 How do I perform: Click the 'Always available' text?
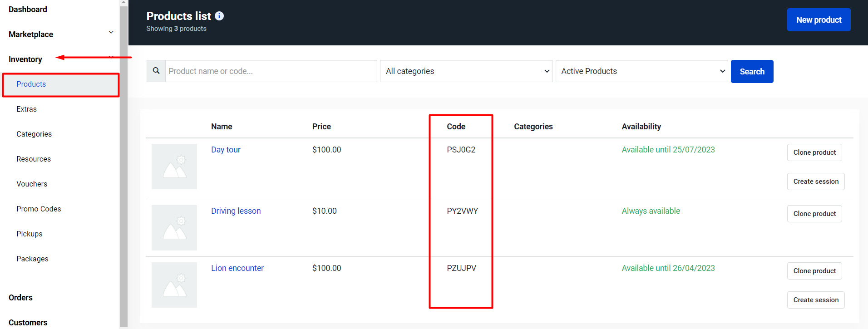(x=651, y=211)
